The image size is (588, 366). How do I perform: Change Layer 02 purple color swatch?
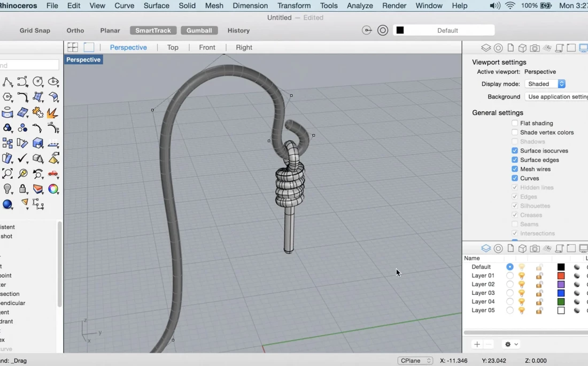pos(561,284)
